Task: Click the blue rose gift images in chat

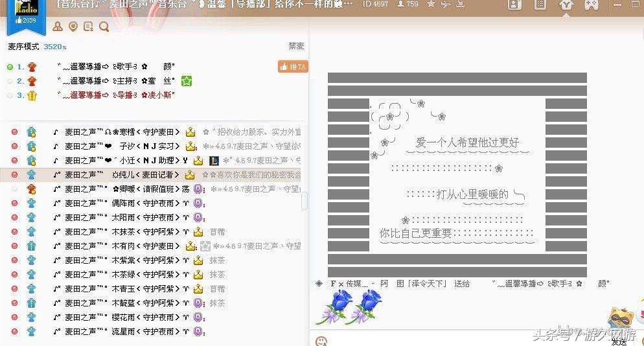Action: coord(349,306)
